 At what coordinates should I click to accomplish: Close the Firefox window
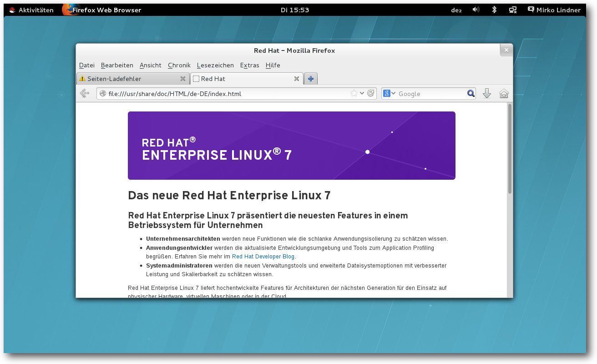pyautogui.click(x=506, y=50)
